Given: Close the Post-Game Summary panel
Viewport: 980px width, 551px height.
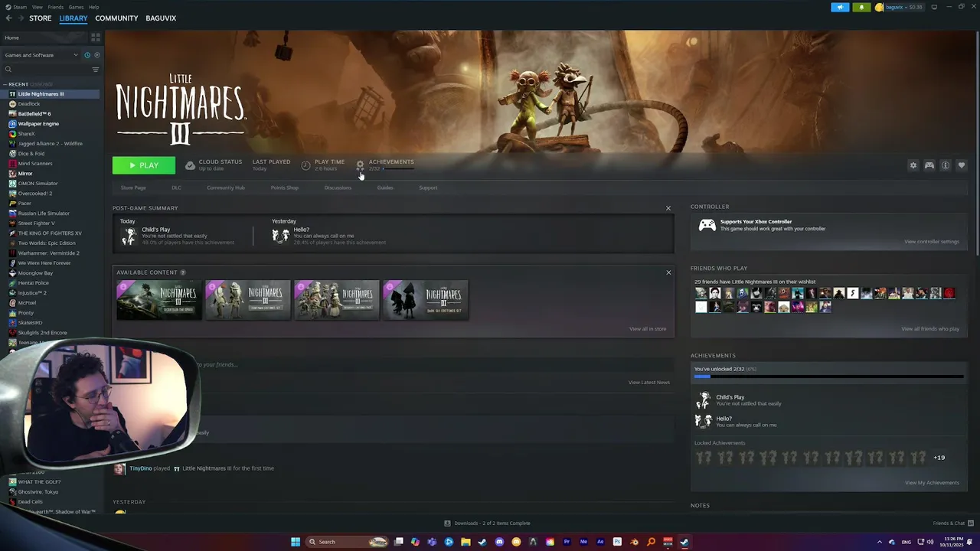Looking at the screenshot, I should point(668,208).
